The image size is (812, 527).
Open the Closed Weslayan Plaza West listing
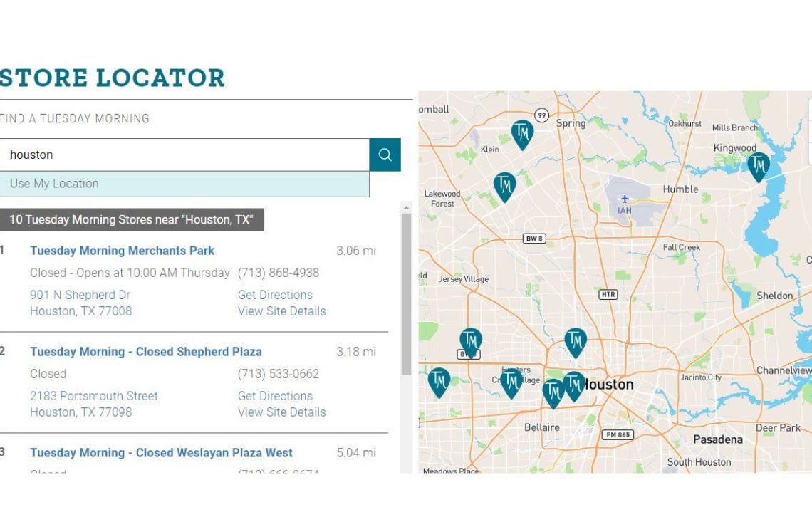[161, 453]
